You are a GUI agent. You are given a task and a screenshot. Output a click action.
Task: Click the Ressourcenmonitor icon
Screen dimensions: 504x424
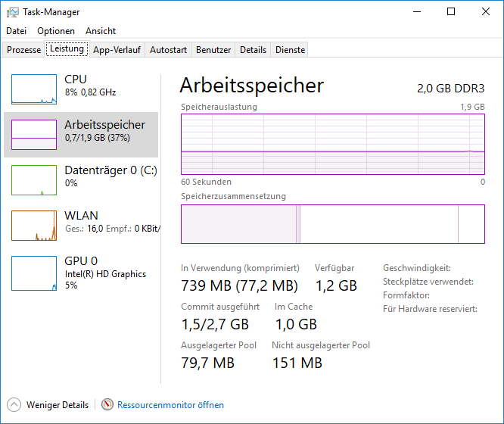[x=107, y=405]
